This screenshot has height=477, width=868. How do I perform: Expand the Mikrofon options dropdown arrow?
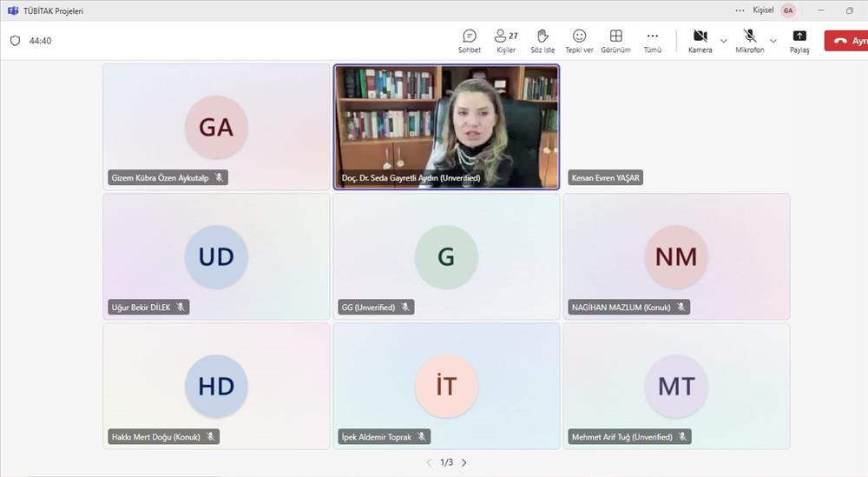tap(773, 41)
